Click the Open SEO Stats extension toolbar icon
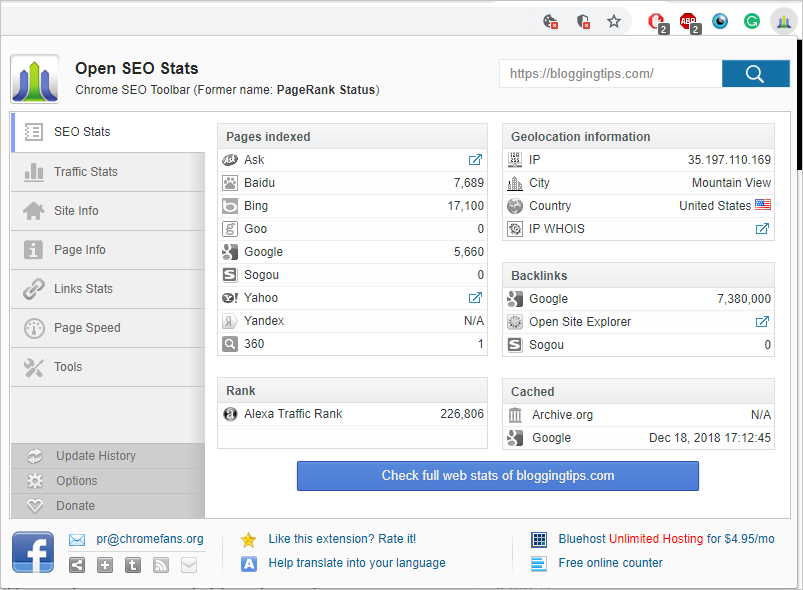Viewport: 803px width, 590px height. coord(784,20)
